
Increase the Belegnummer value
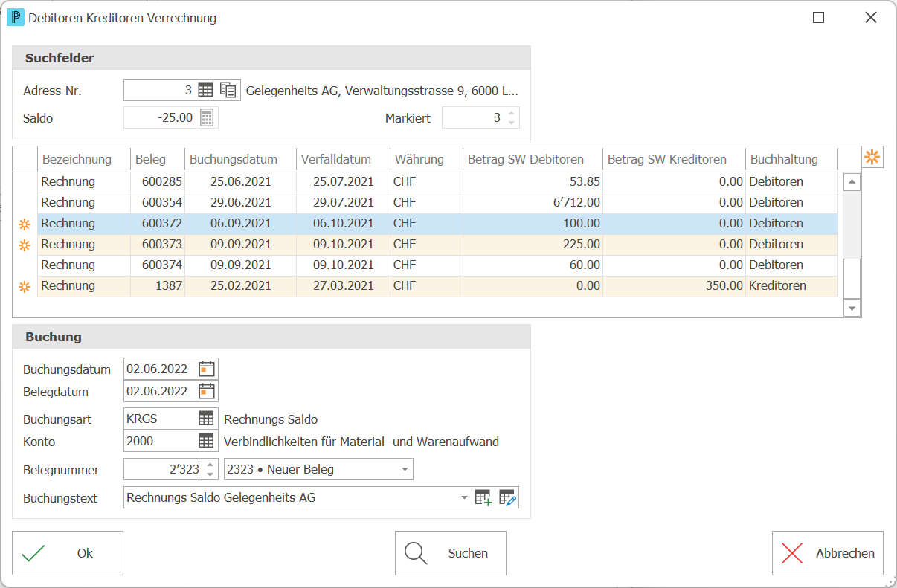click(210, 465)
